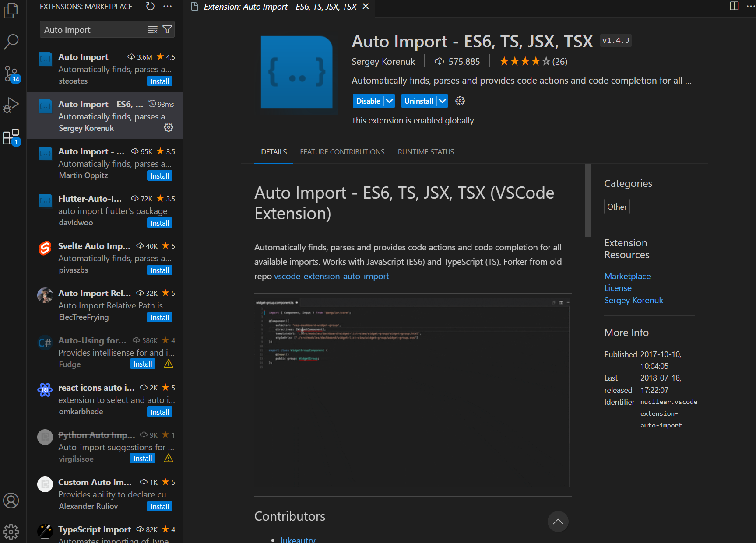The width and height of the screenshot is (756, 543).
Task: Click manage gear on Sergey Korenuk list item
Action: tap(169, 127)
